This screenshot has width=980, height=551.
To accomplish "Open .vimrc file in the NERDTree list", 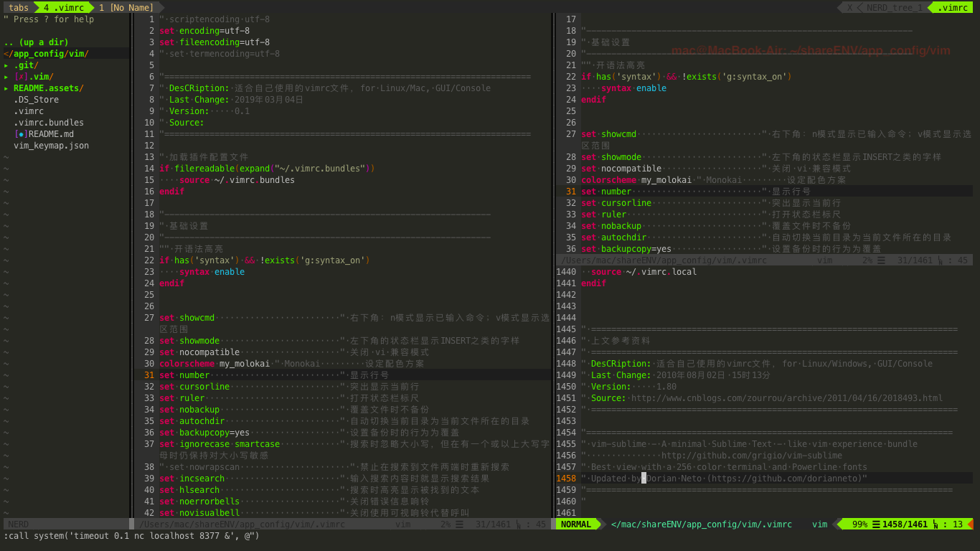I will [x=29, y=111].
